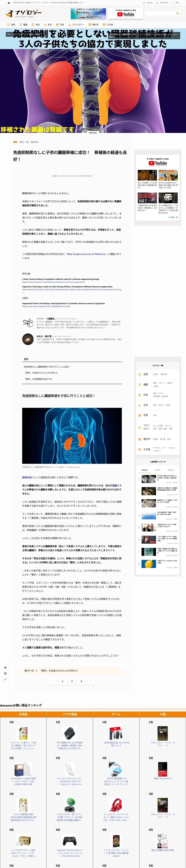This screenshot has width=186, height=868.
Task: Click the 古代 icon in category list
Action: tap(140, 405)
